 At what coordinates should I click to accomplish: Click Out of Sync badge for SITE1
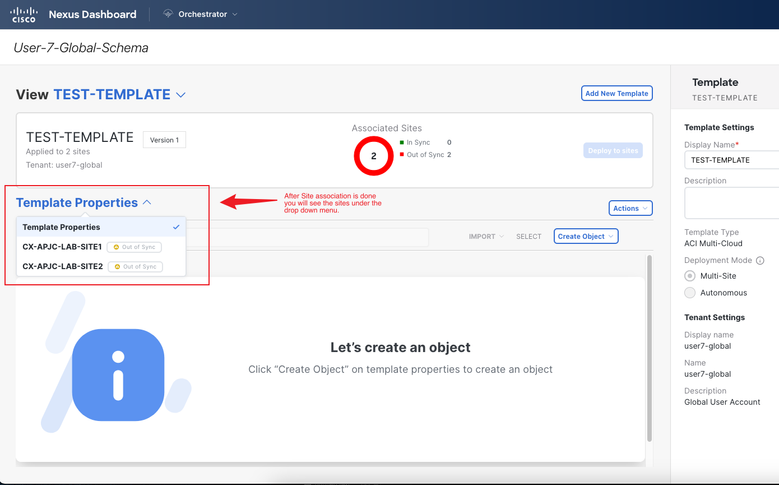click(x=134, y=247)
